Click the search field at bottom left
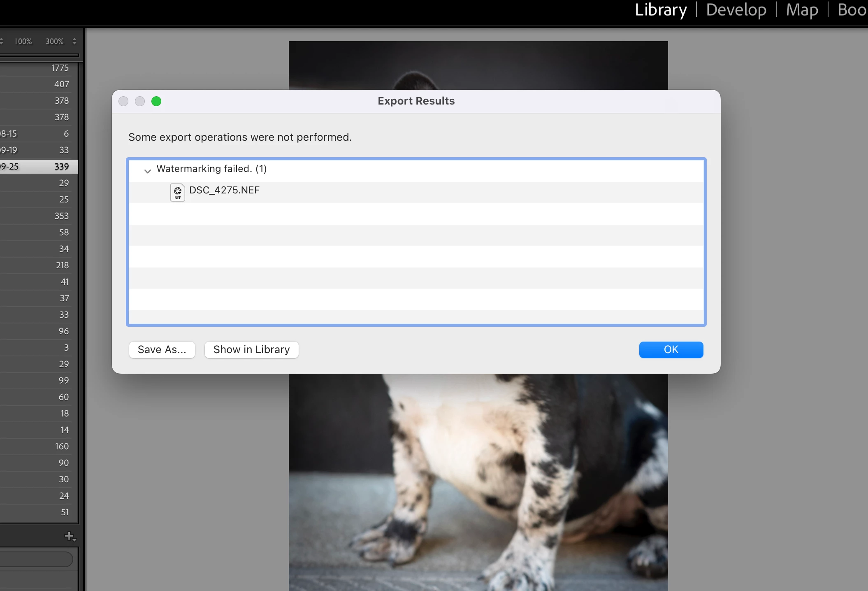Screen dimensions: 868x591 [x=35, y=559]
